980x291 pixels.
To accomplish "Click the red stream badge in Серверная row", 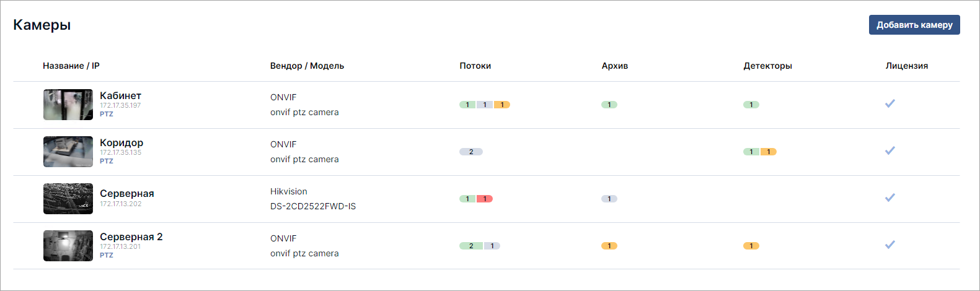I will click(x=485, y=199).
